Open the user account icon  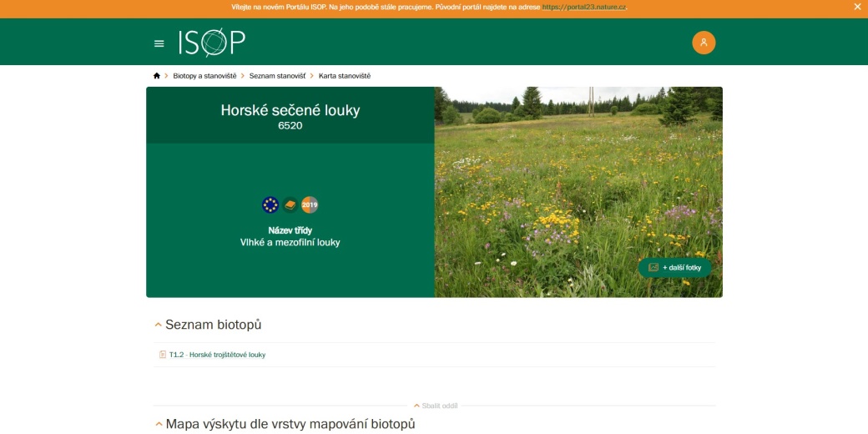pos(704,43)
